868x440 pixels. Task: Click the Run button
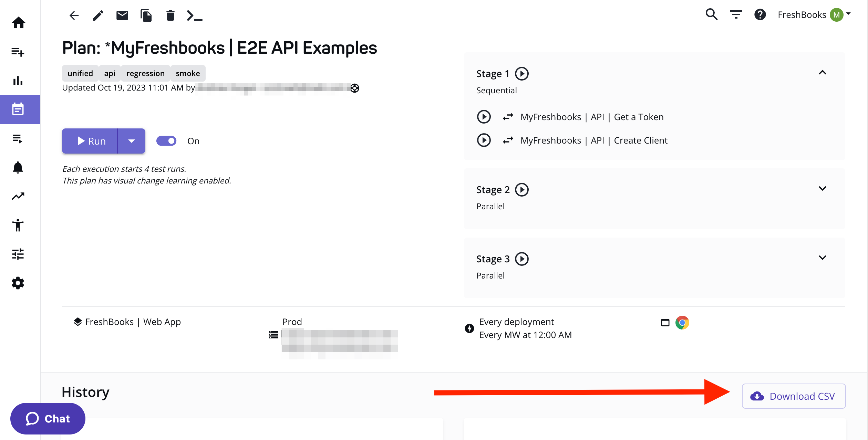(90, 141)
